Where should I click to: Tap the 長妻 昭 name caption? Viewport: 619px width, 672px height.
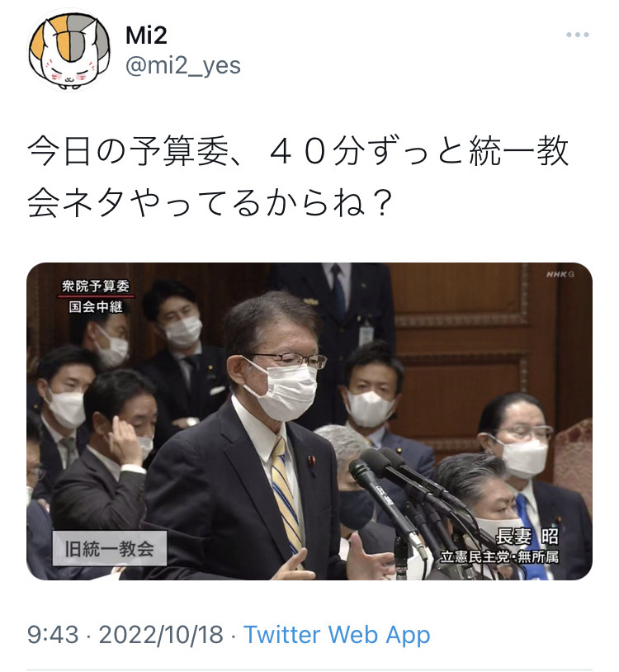click(527, 536)
